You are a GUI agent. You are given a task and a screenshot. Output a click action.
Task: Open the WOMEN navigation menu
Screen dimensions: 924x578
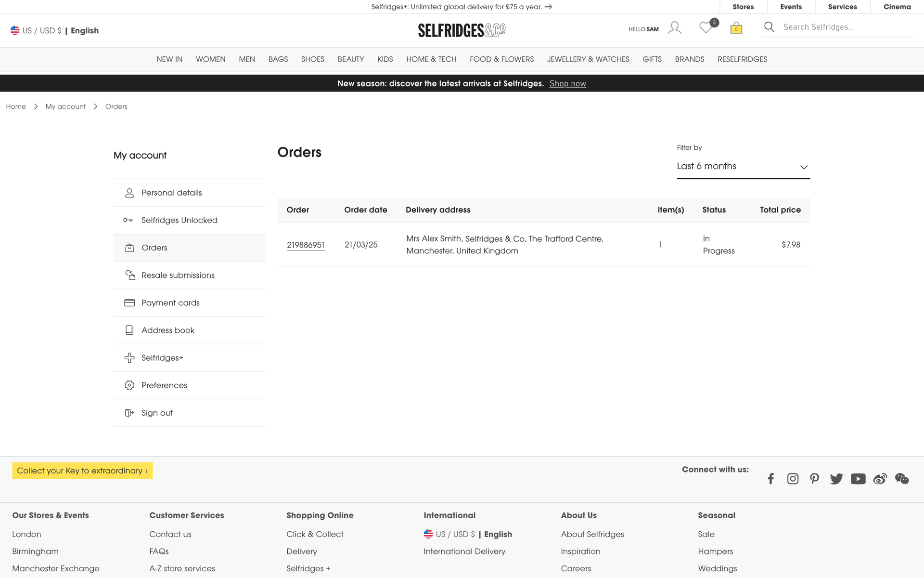(210, 59)
